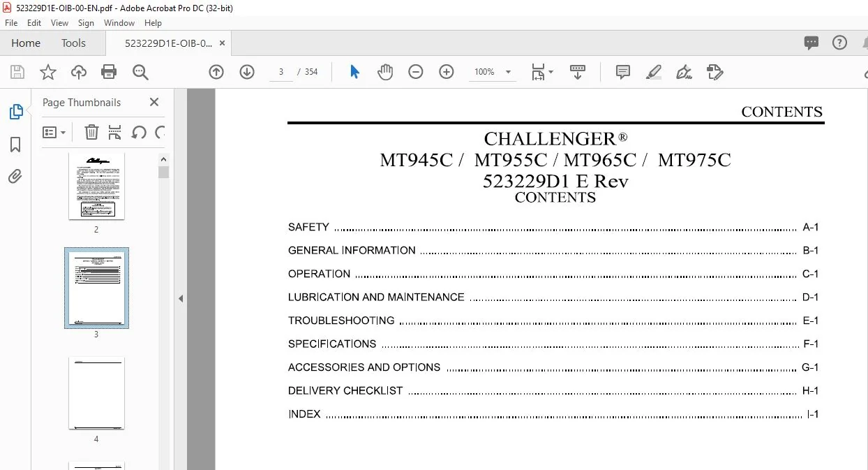
Task: Open the Help menu
Action: click(153, 23)
